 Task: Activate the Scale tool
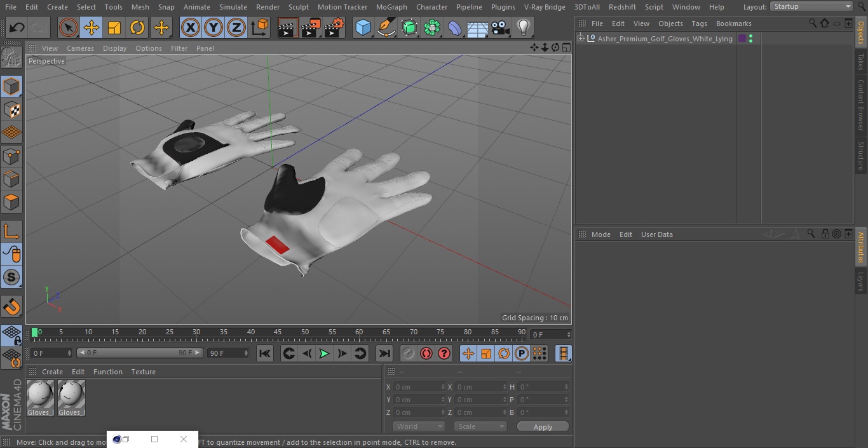pos(114,27)
